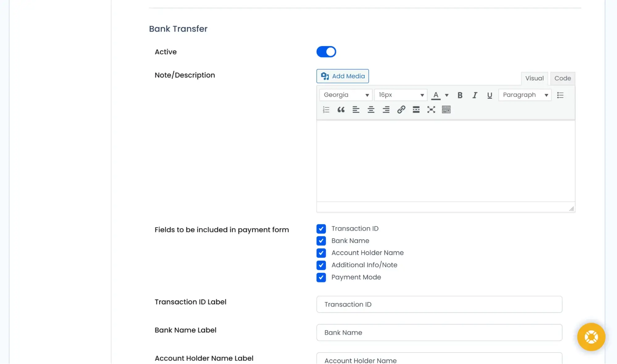Screen dimensions: 617x364
Task: Click the Note/Description label
Action: (x=185, y=75)
